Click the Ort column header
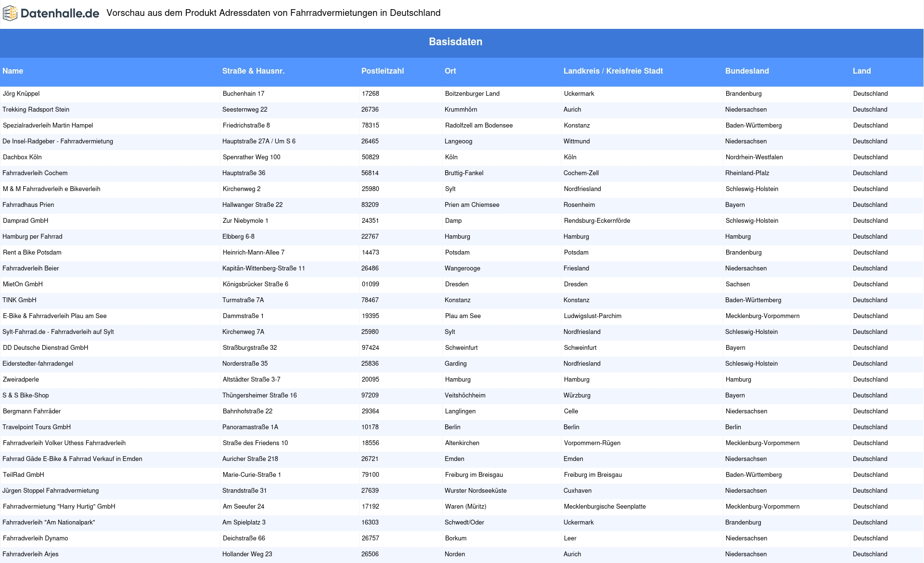 (450, 71)
